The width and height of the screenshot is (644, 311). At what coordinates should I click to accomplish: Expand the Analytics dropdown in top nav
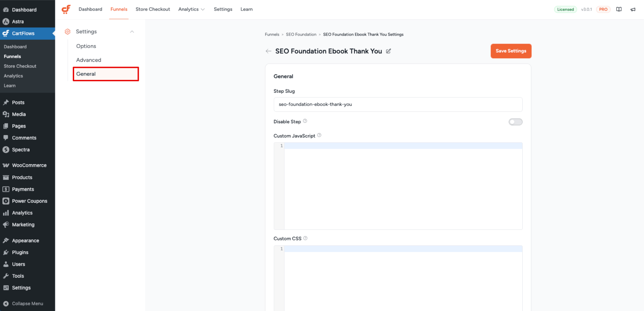(192, 9)
